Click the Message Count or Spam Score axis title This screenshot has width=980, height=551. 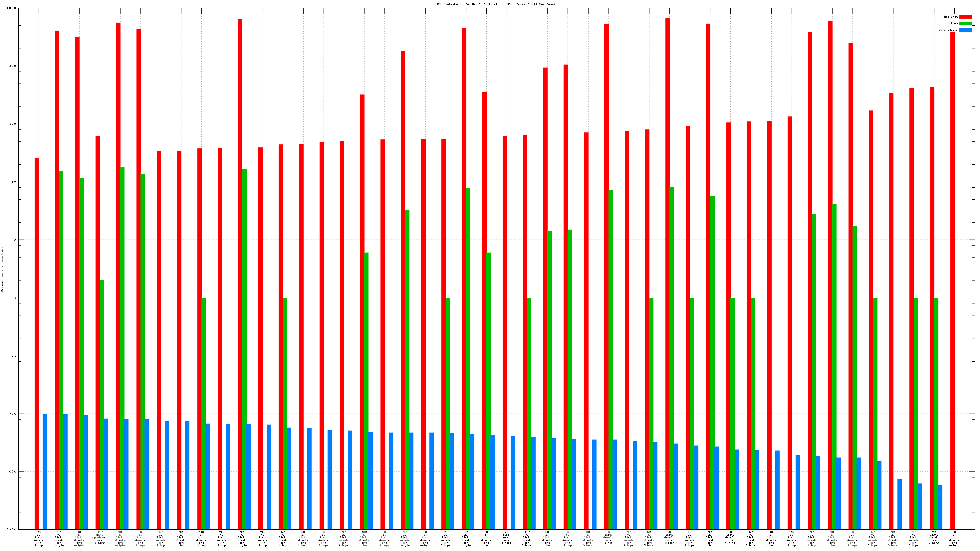2,269
